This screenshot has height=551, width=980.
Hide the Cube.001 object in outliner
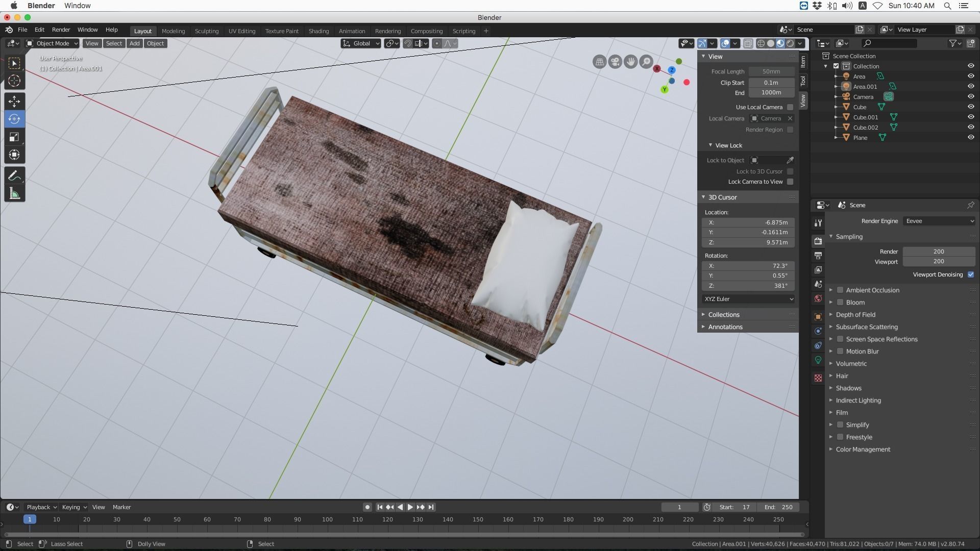971,117
